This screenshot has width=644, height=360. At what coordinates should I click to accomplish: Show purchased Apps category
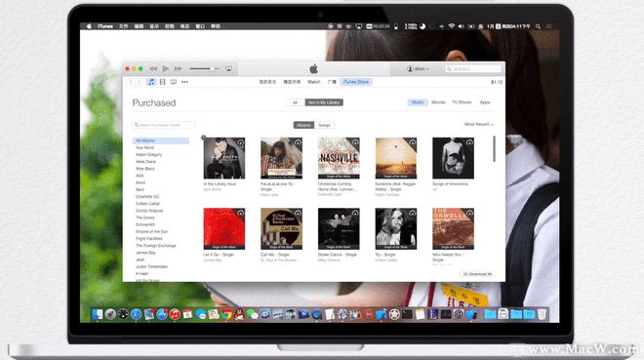485,102
